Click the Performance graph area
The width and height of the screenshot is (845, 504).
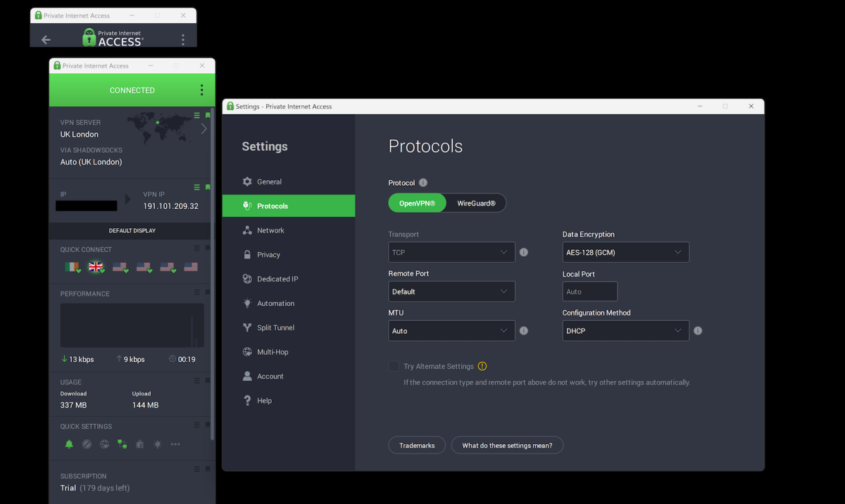[x=132, y=325]
